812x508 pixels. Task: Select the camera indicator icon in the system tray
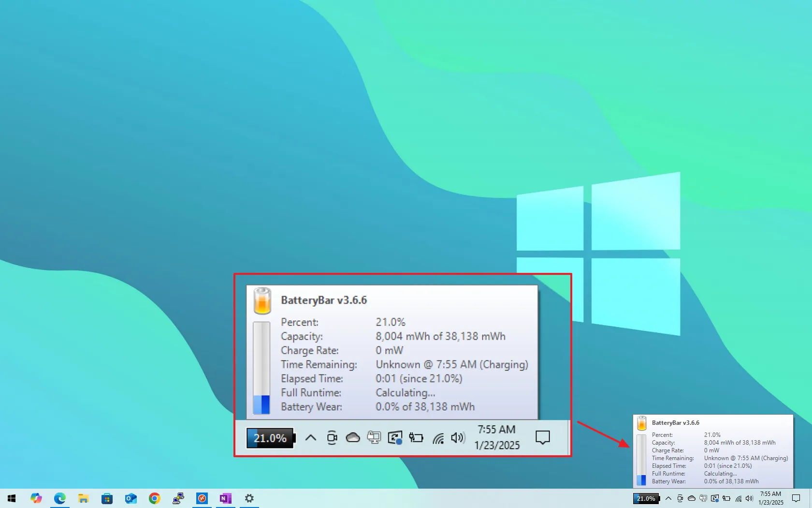tap(332, 437)
